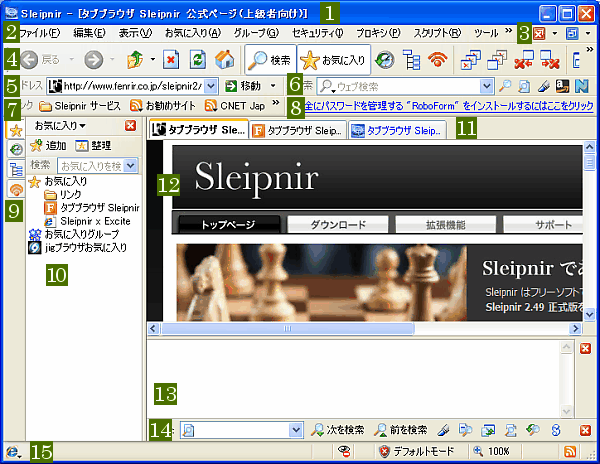Switch to the third blue タブブラウザ Sleip tab
The height and width of the screenshot is (464, 600).
[x=397, y=131]
